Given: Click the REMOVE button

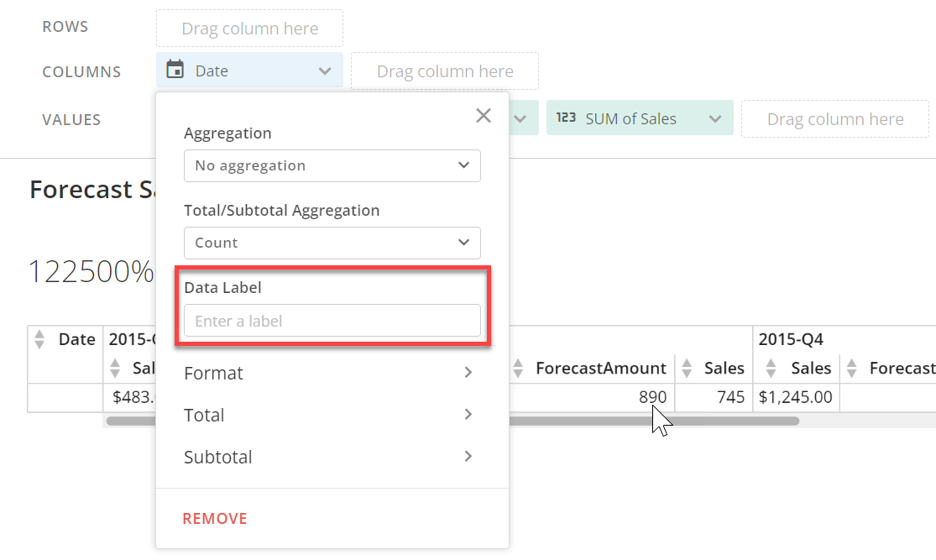Looking at the screenshot, I should point(214,518).
